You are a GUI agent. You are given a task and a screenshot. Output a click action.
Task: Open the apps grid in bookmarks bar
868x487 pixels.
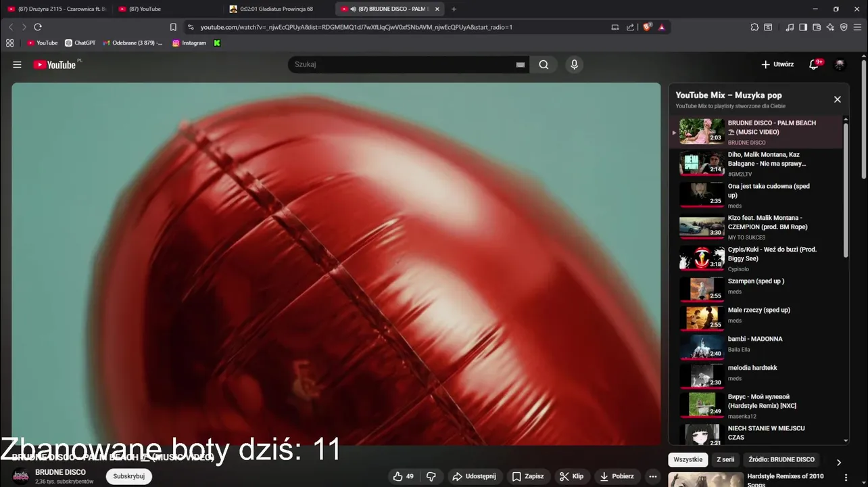[9, 43]
